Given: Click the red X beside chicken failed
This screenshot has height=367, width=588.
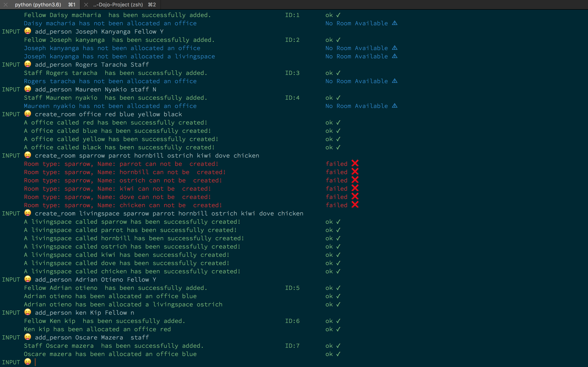Looking at the screenshot, I should coord(355,205).
